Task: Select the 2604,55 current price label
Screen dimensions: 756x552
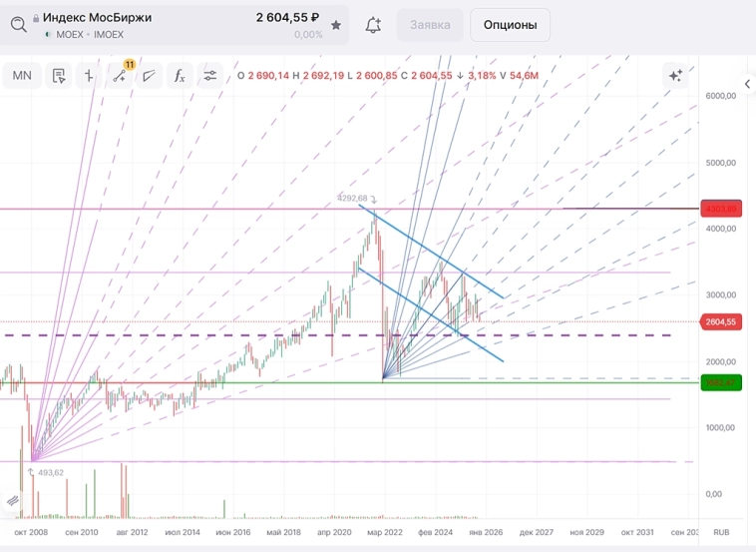Action: click(x=721, y=321)
